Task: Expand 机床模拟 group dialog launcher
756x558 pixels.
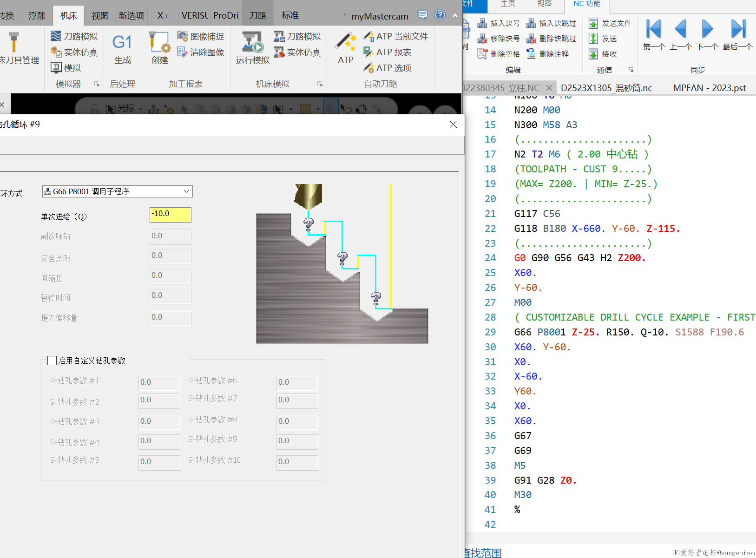Action: tap(320, 84)
